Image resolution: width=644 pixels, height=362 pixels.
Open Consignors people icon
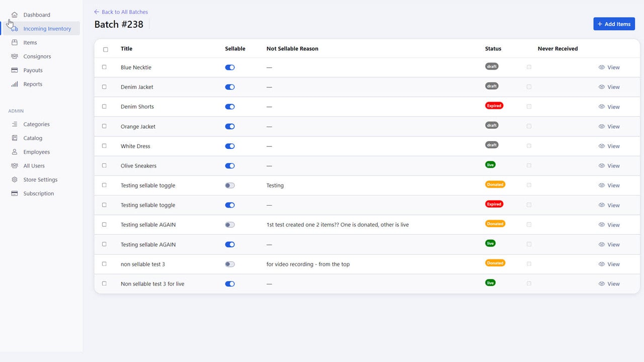tap(15, 56)
